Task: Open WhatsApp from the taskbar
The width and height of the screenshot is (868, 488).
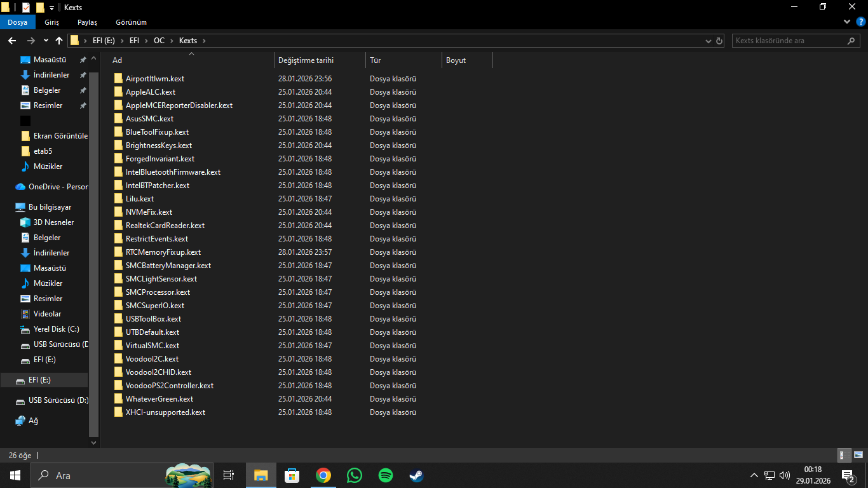Action: pos(354,475)
